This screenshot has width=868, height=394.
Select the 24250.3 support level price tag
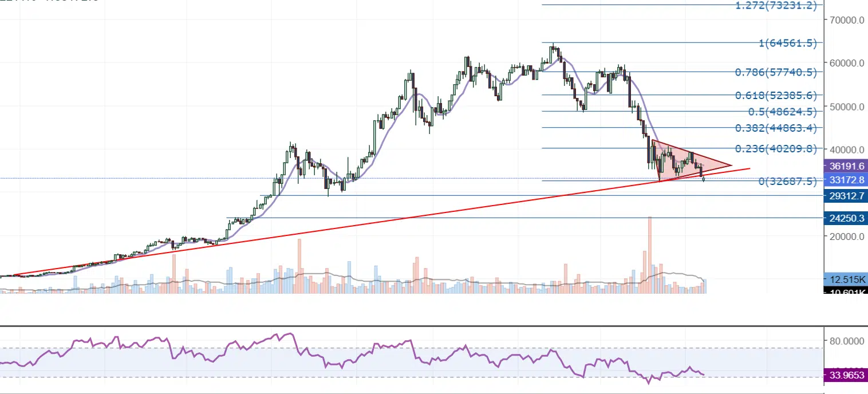(845, 218)
